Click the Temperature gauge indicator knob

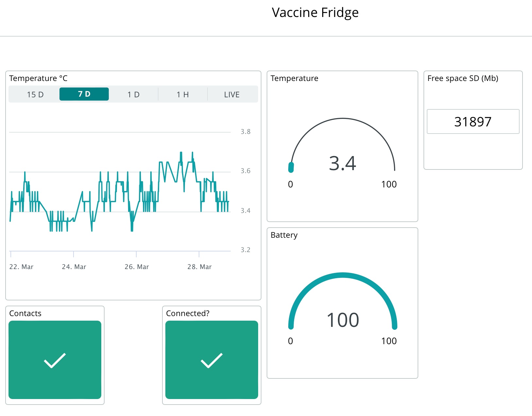click(291, 167)
